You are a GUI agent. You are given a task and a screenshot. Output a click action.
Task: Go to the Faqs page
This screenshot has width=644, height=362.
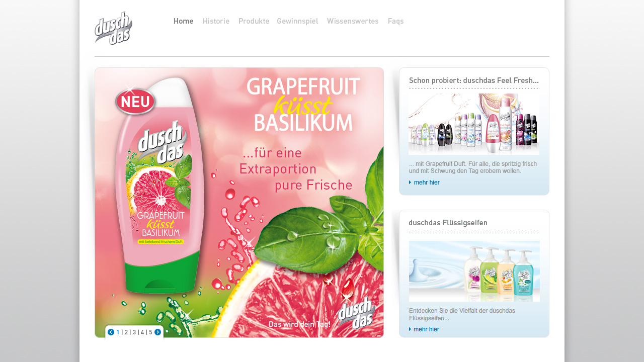395,21
